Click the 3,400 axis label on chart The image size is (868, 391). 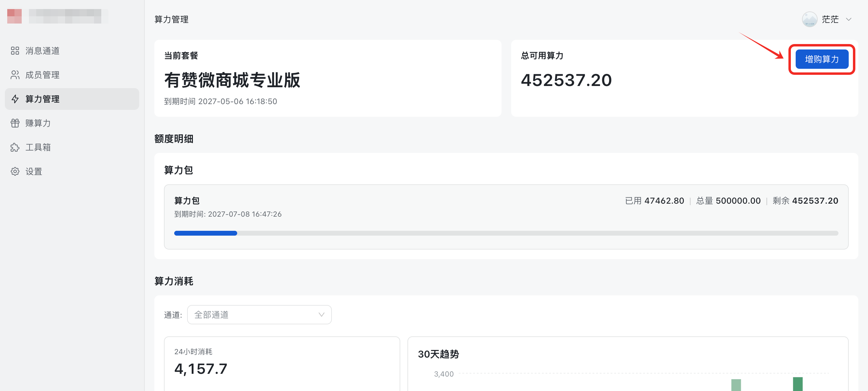coord(444,374)
